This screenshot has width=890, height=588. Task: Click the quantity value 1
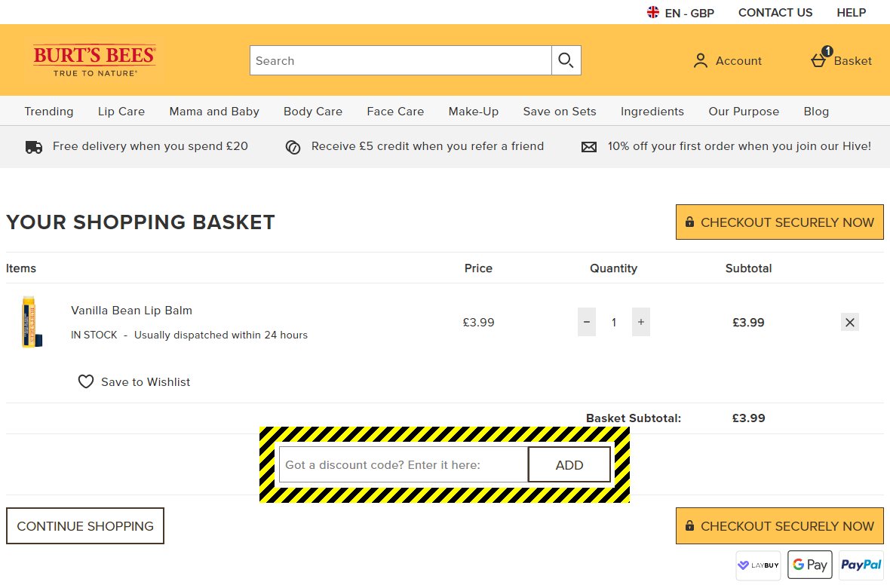614,323
